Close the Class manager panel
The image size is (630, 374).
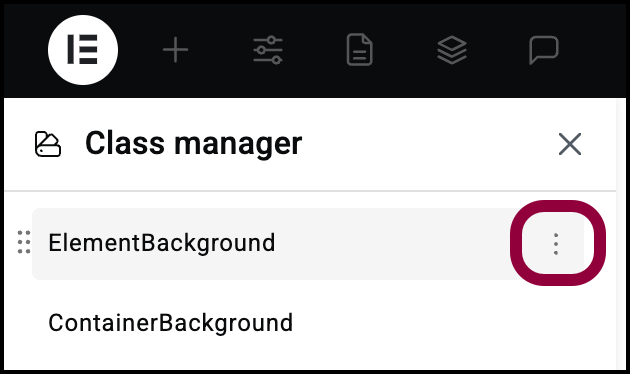click(x=570, y=144)
